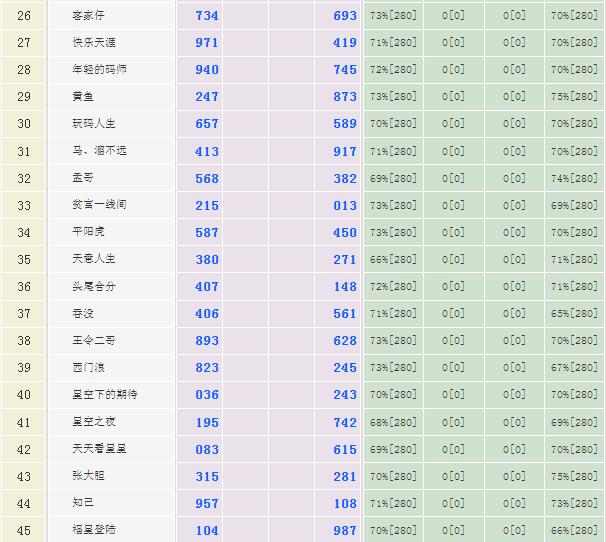The width and height of the screenshot is (606, 542).
Task: Open the 黄鱼 entry in row 29
Action: coord(83,97)
